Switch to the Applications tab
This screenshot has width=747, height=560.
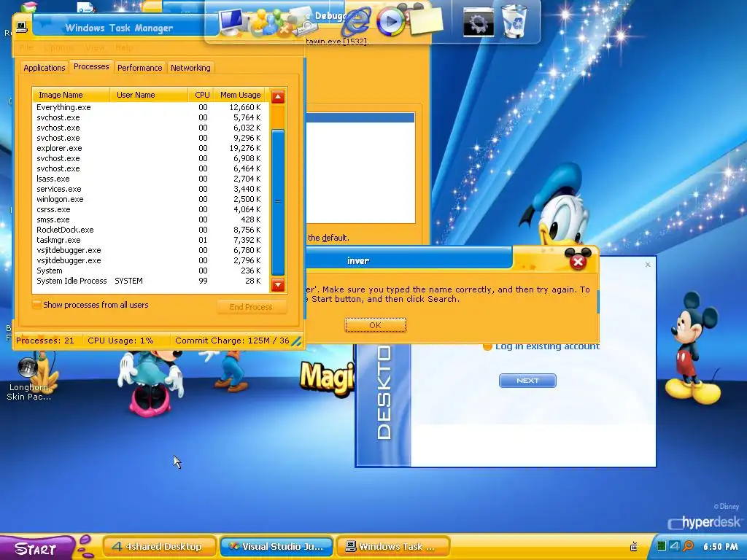pos(44,68)
